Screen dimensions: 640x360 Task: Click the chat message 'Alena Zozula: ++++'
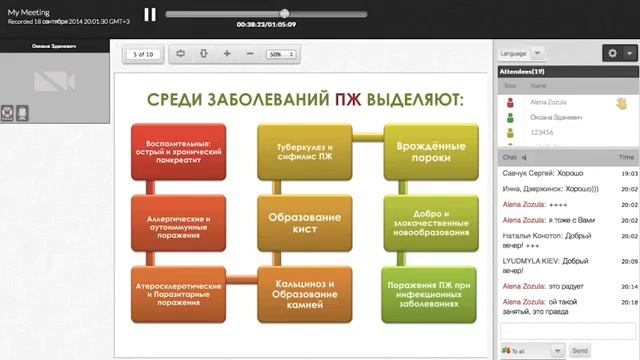pyautogui.click(x=535, y=204)
